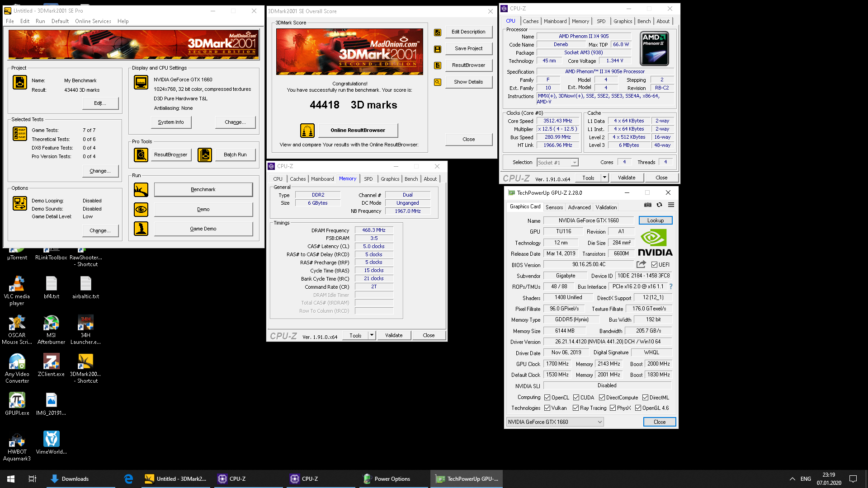Click the Display and CPU Settings monitor icon

[141, 82]
